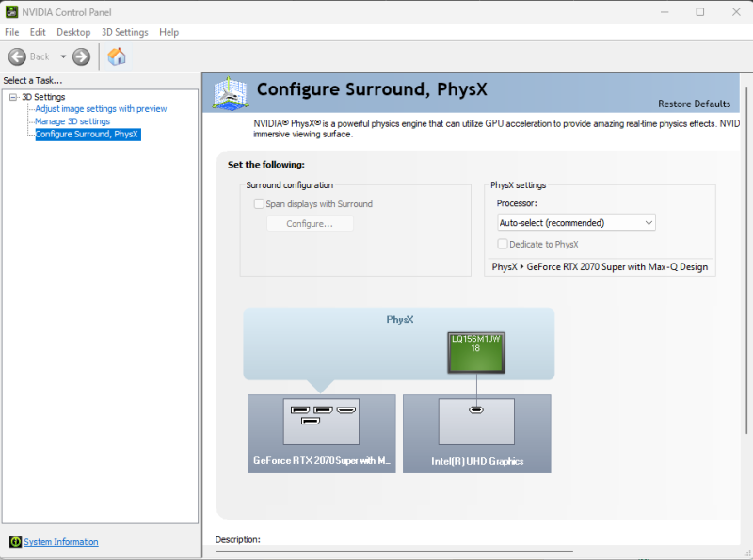Go to the Home page icon

point(117,56)
